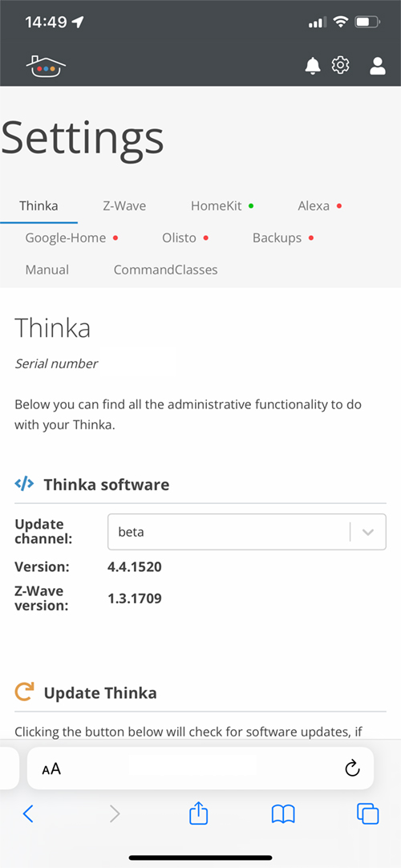Tap the battery indicator in status bar
Screen dimensions: 401x868
(368, 22)
